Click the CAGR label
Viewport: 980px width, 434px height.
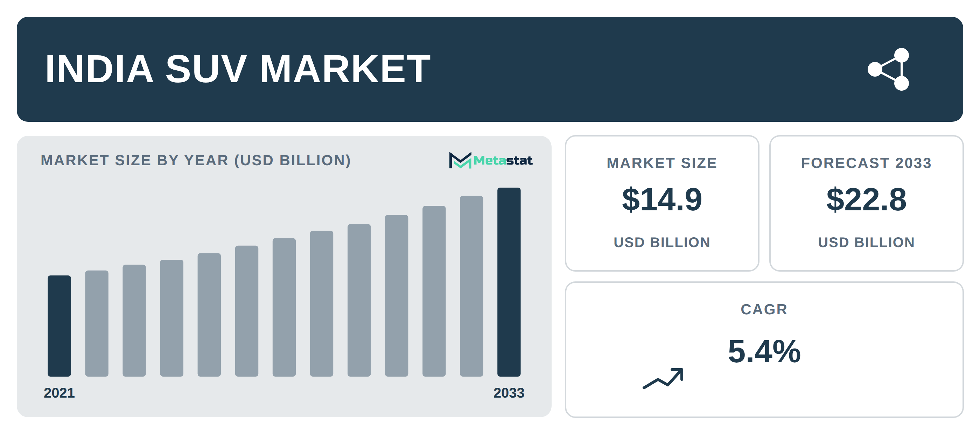pos(764,309)
